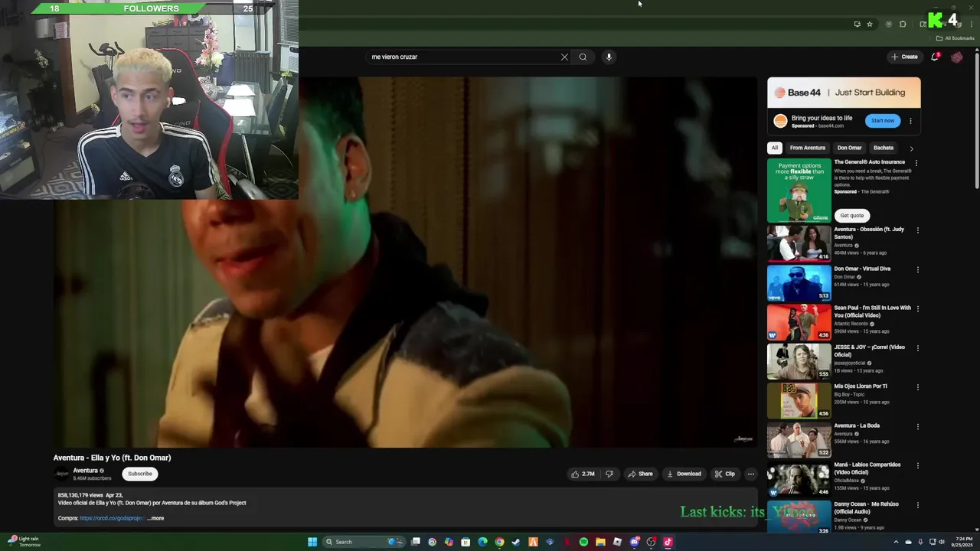Open Aventura - La Boda video title

tap(857, 425)
